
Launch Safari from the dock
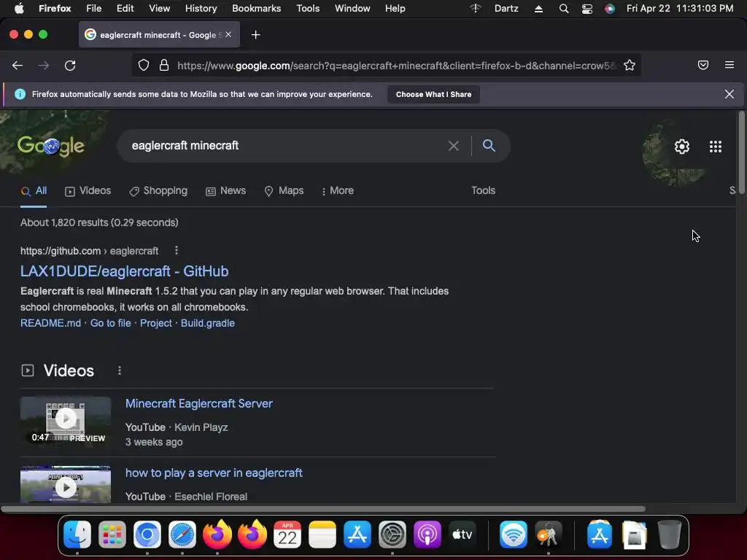tap(182, 534)
